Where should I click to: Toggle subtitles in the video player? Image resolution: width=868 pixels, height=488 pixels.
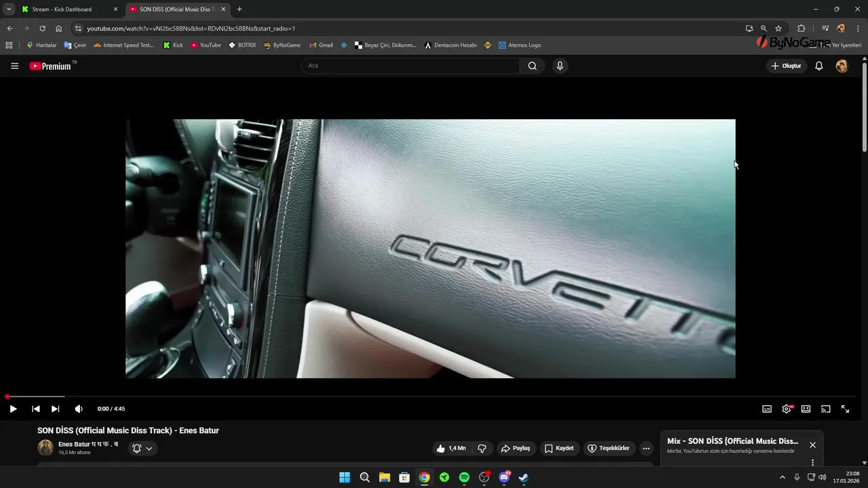click(767, 409)
